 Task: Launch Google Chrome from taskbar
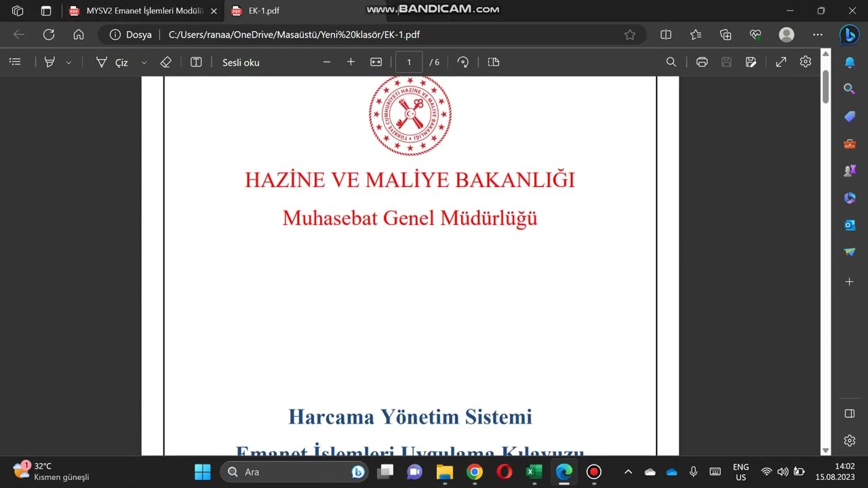pyautogui.click(x=475, y=472)
